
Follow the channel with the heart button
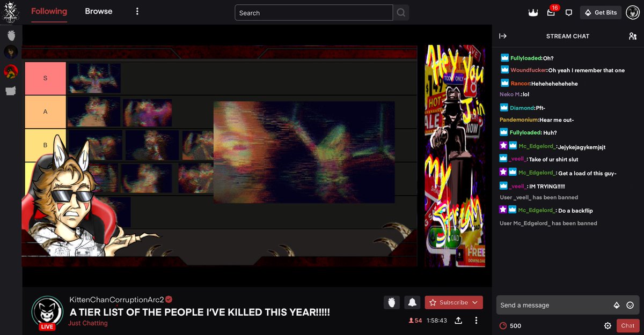point(391,302)
